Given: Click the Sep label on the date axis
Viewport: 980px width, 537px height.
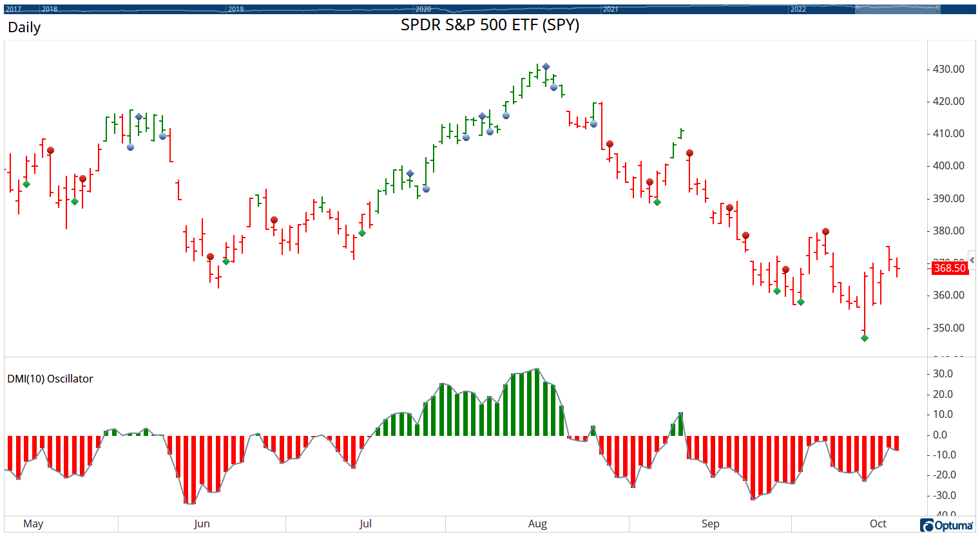Looking at the screenshot, I should tap(710, 523).
